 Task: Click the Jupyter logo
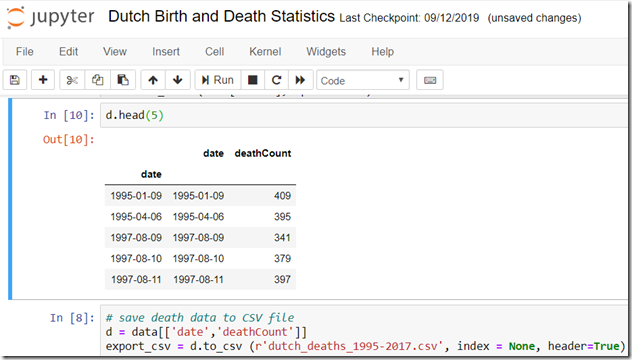(51, 17)
